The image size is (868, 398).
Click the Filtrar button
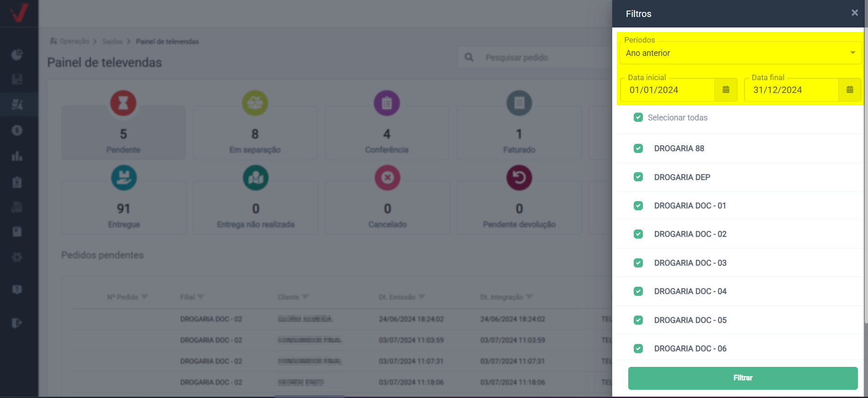743,378
